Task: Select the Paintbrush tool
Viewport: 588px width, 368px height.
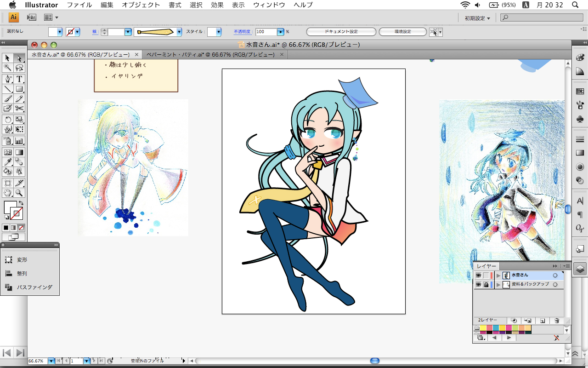Action: coord(8,98)
